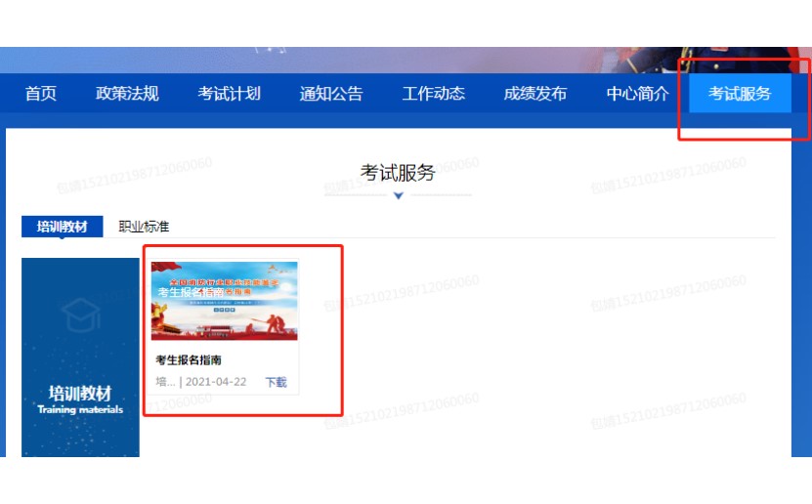Click the 考生报名指南 title text
This screenshot has height=504, width=812.
click(x=189, y=359)
